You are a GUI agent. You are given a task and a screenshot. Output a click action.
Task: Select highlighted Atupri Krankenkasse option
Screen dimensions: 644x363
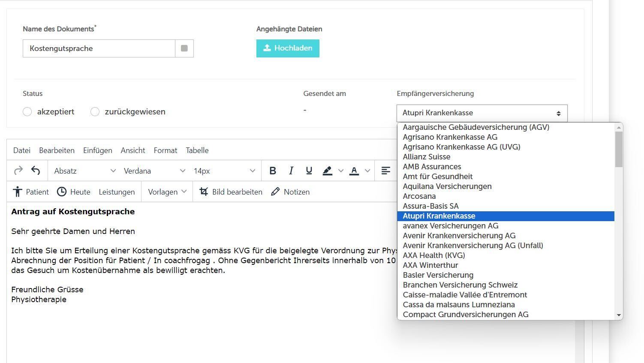(x=506, y=216)
